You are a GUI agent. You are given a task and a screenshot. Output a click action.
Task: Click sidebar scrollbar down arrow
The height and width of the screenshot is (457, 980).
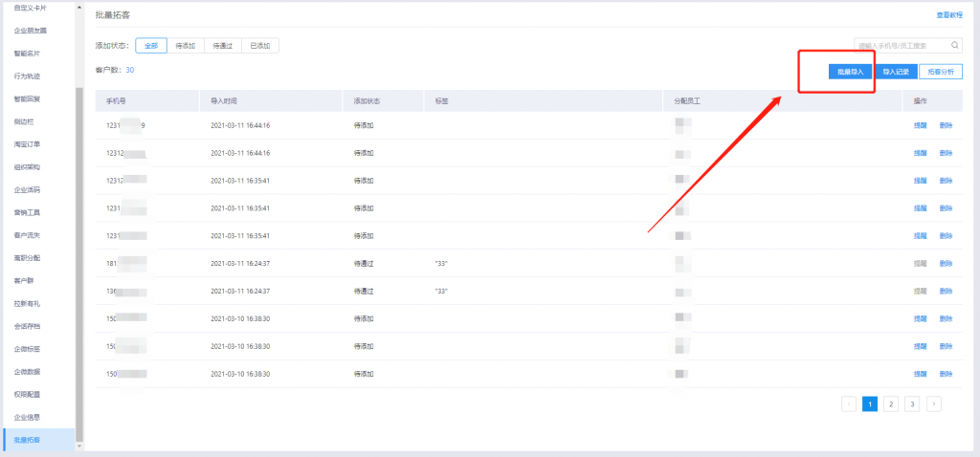coord(78,446)
